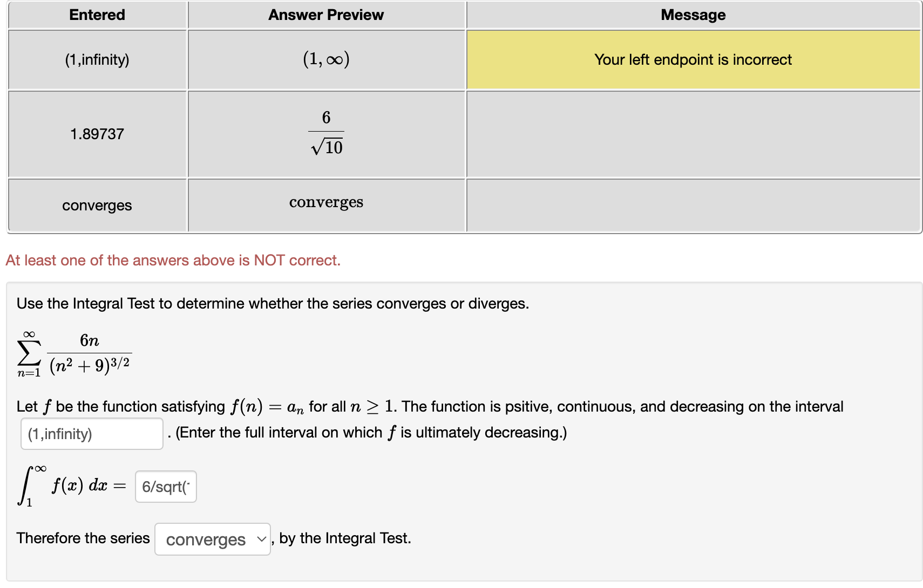This screenshot has height=588, width=923.
Task: Click the interval answer input field
Action: coord(91,433)
